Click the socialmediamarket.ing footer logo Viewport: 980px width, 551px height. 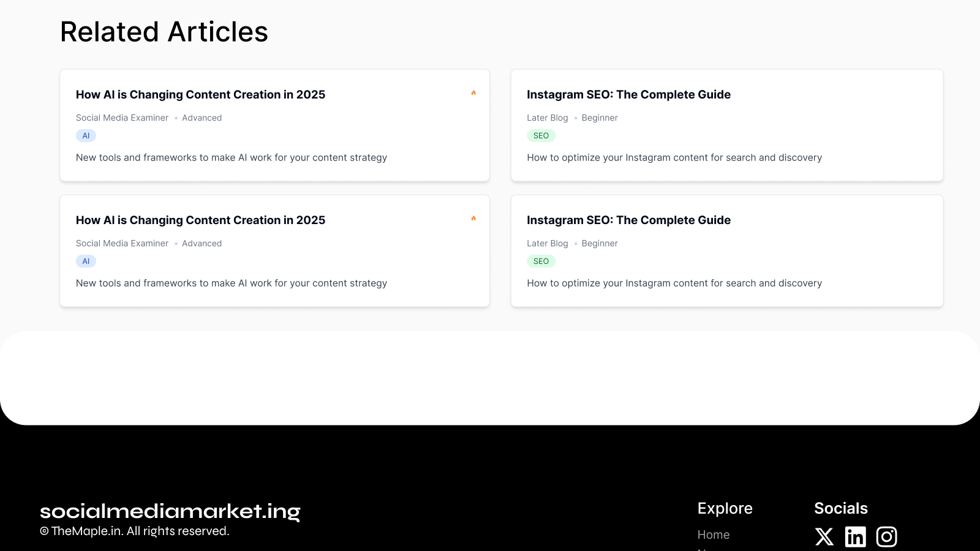coord(170,511)
